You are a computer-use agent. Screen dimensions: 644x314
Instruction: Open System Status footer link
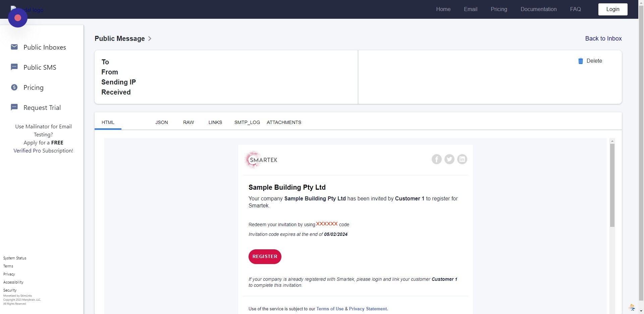pyautogui.click(x=15, y=258)
